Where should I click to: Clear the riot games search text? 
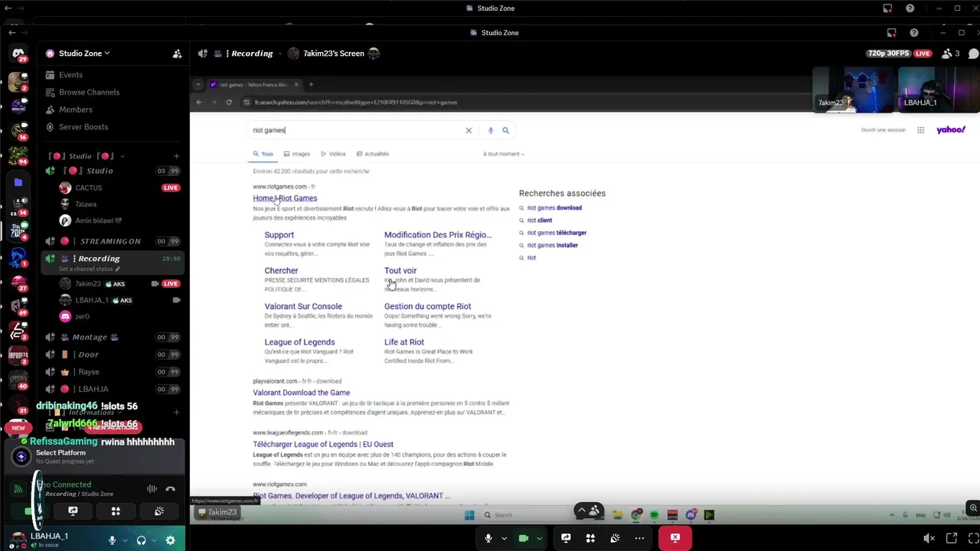(469, 130)
